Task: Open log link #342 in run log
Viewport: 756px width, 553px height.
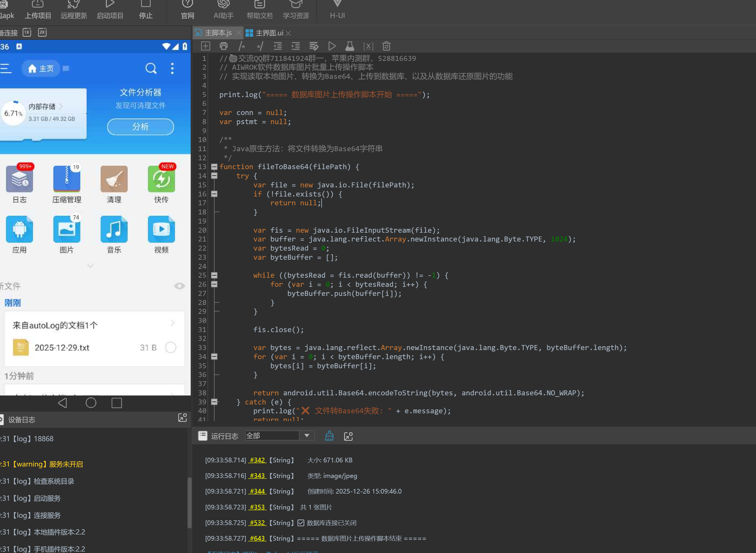Action: [257, 460]
